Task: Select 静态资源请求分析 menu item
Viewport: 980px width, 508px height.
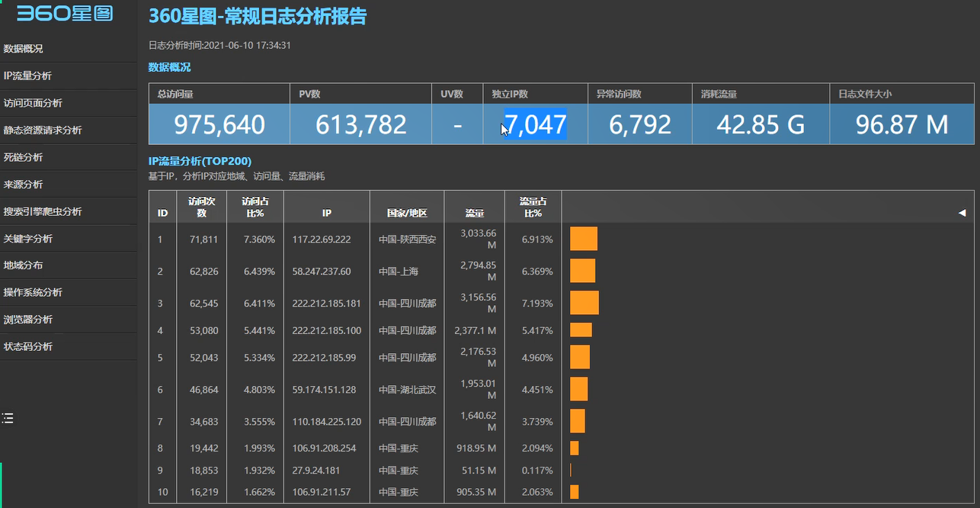Action: click(43, 130)
